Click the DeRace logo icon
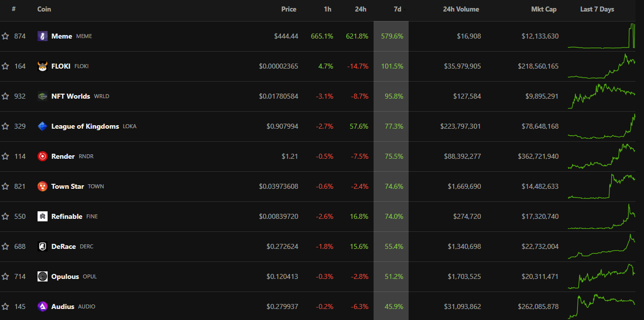This screenshot has height=320, width=644. click(x=43, y=246)
